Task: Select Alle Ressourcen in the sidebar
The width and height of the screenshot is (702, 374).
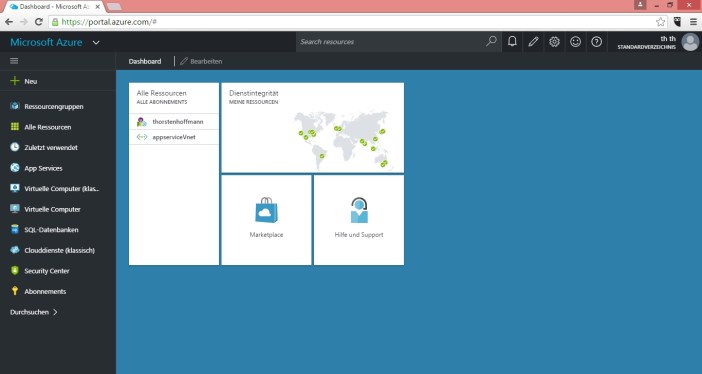Action: (x=58, y=127)
